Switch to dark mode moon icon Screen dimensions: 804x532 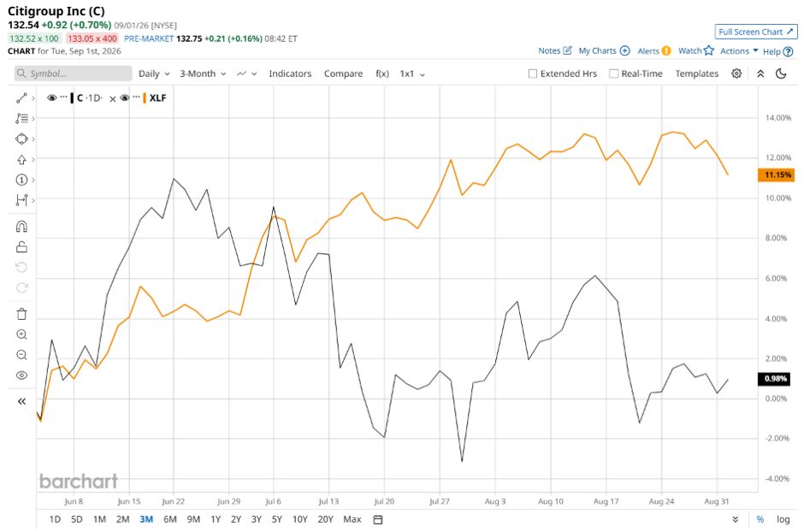point(781,74)
